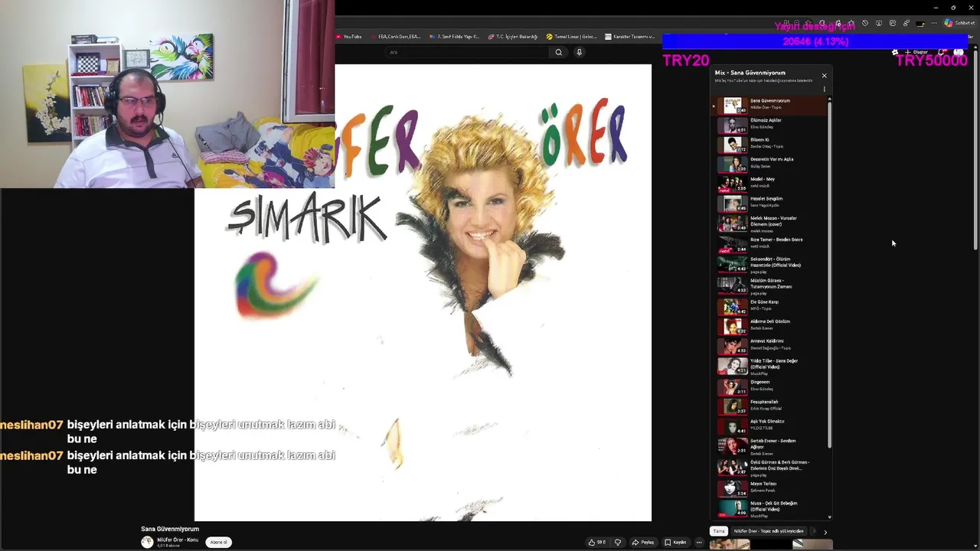980x551 pixels.
Task: Select Melek Mosso - Vursalar Ölemem item
Action: 769,223
